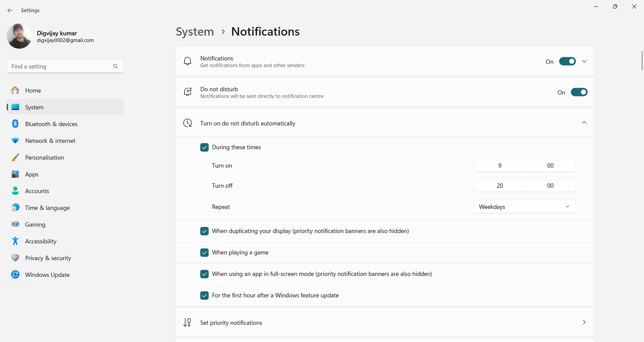Screen dimensions: 644x342
Task: Click the Network & internet wifi icon
Action: [15, 140]
